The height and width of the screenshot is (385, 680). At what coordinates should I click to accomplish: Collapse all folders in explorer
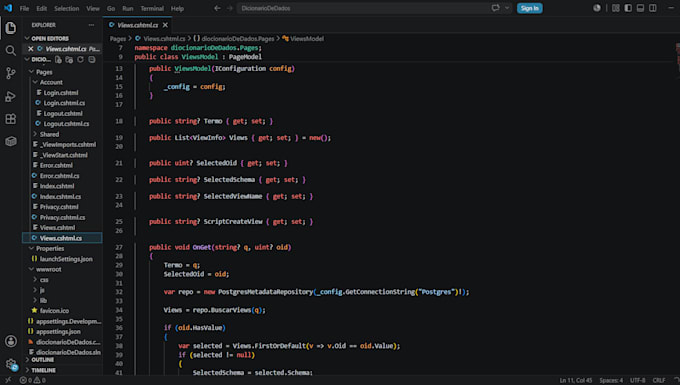(x=92, y=59)
